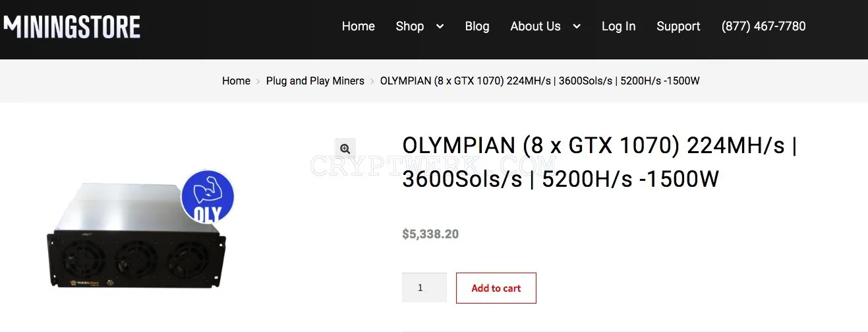Click the OLYMPIAN product title heading

coord(600,162)
